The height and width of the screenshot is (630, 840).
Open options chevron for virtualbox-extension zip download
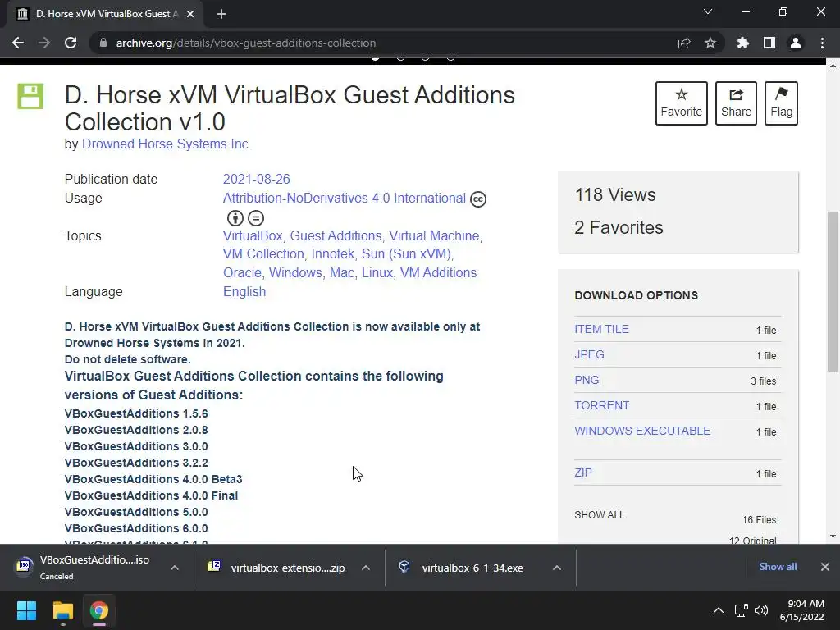[x=366, y=568]
